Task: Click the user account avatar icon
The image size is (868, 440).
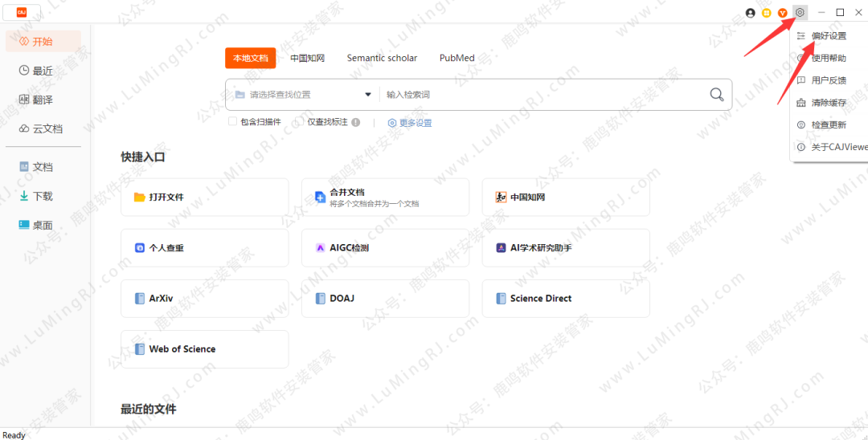Action: (x=751, y=13)
